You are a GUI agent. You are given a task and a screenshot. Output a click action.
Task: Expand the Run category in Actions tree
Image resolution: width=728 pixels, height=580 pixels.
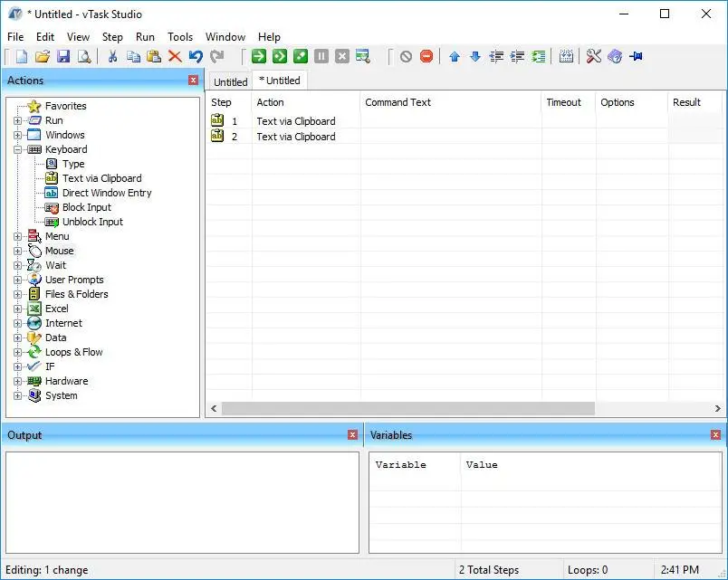click(17, 120)
